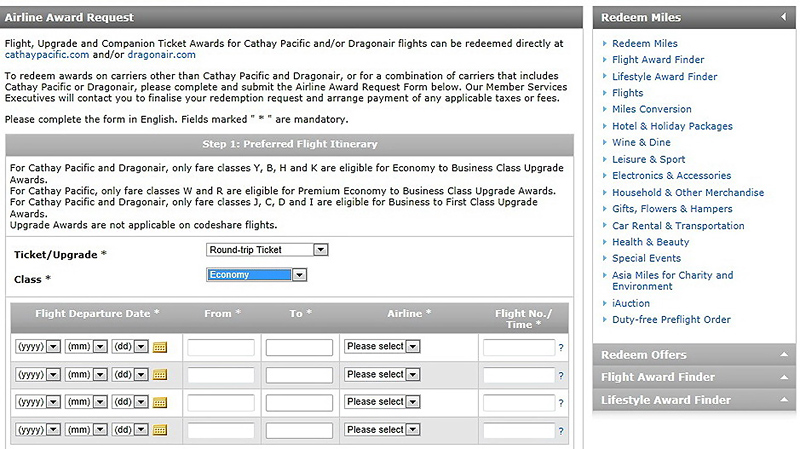Click To field in third flight row
This screenshot has width=800, height=449.
pos(299,403)
